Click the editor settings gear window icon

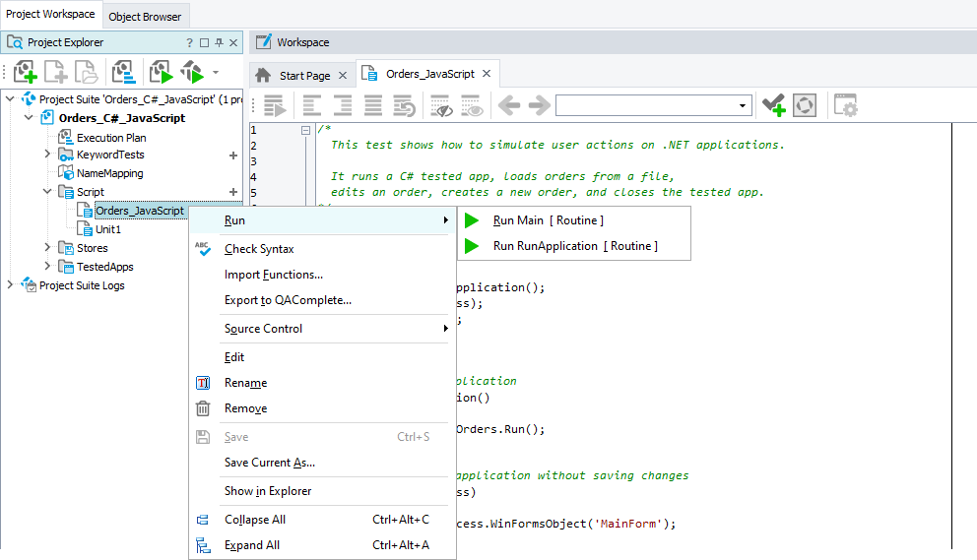tap(845, 105)
